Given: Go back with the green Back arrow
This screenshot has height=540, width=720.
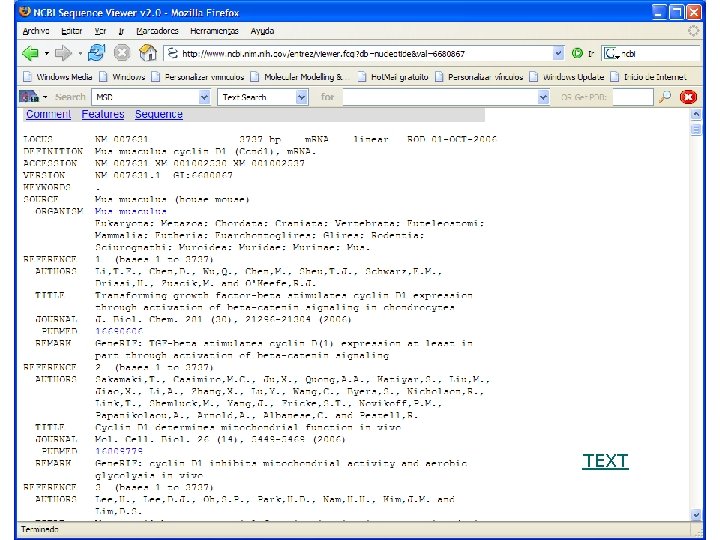Looking at the screenshot, I should pos(30,53).
